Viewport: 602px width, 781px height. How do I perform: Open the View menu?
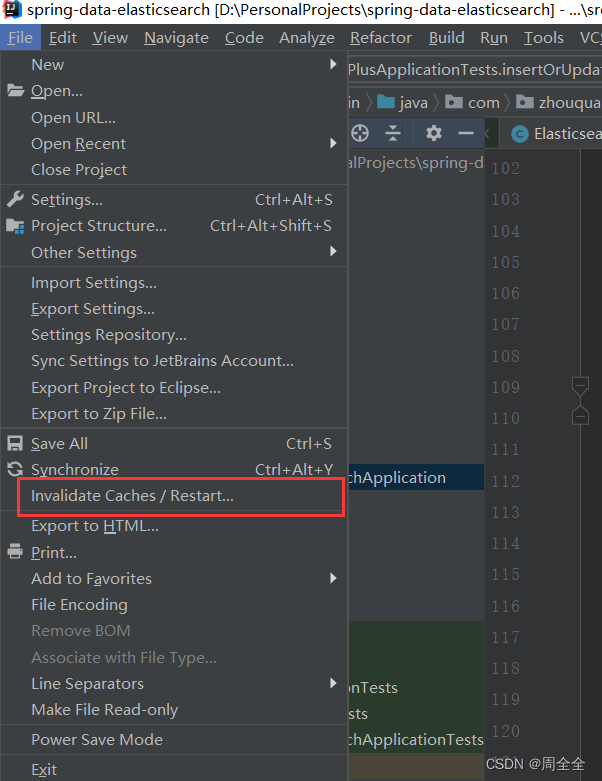(x=110, y=38)
